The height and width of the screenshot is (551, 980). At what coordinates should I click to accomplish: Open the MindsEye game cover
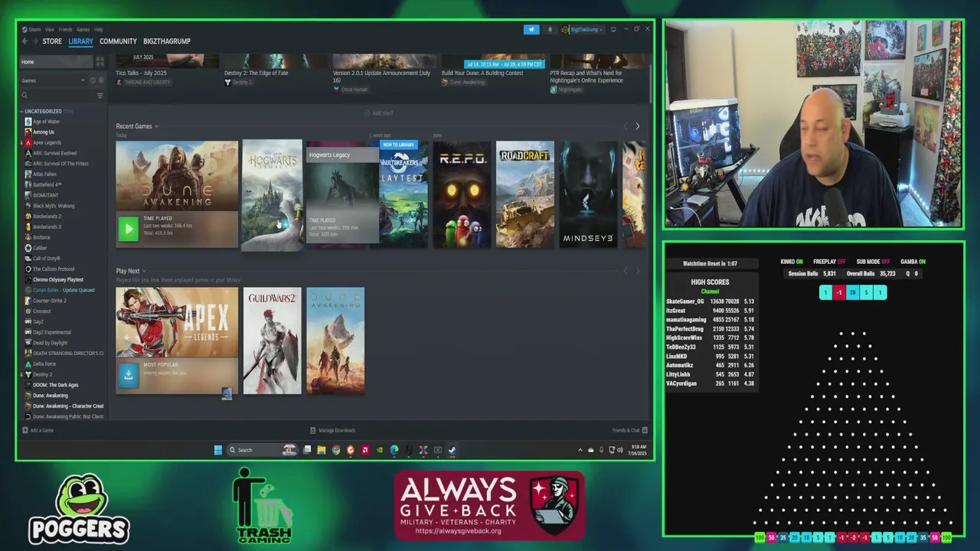(x=588, y=194)
